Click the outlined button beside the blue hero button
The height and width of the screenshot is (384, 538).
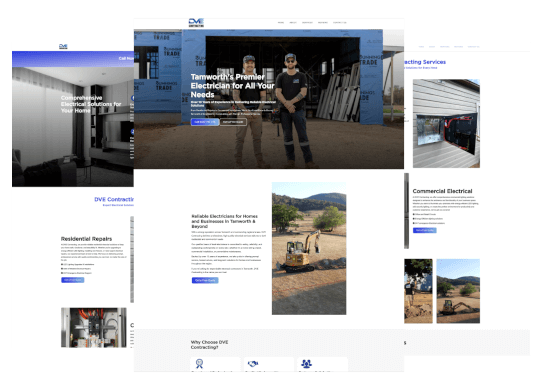[x=233, y=122]
